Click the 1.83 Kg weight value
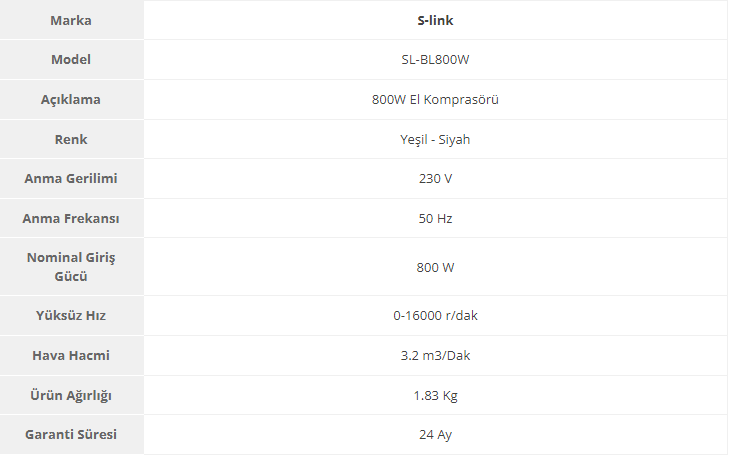 [435, 395]
